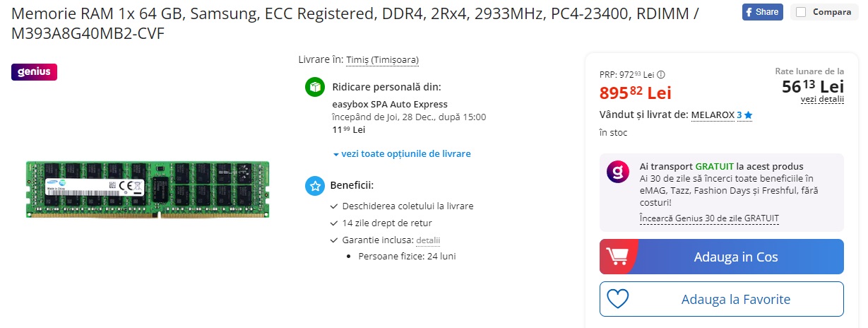Image resolution: width=868 pixels, height=328 pixels.
Task: Click Încearcă Genius 30 de zile GRATUIT
Action: point(709,218)
